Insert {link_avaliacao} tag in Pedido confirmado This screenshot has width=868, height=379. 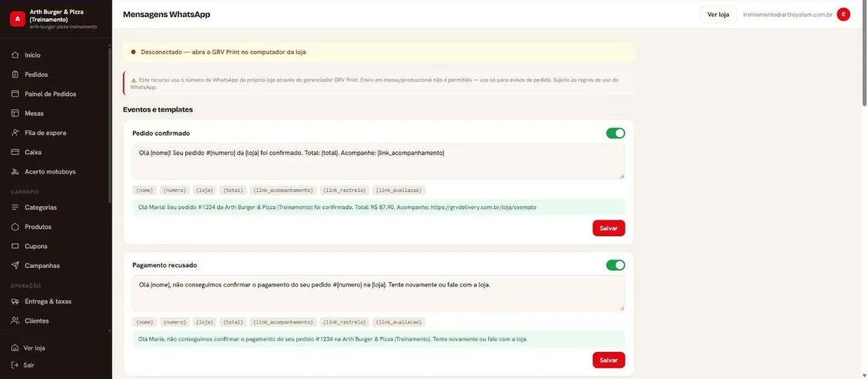(x=399, y=191)
